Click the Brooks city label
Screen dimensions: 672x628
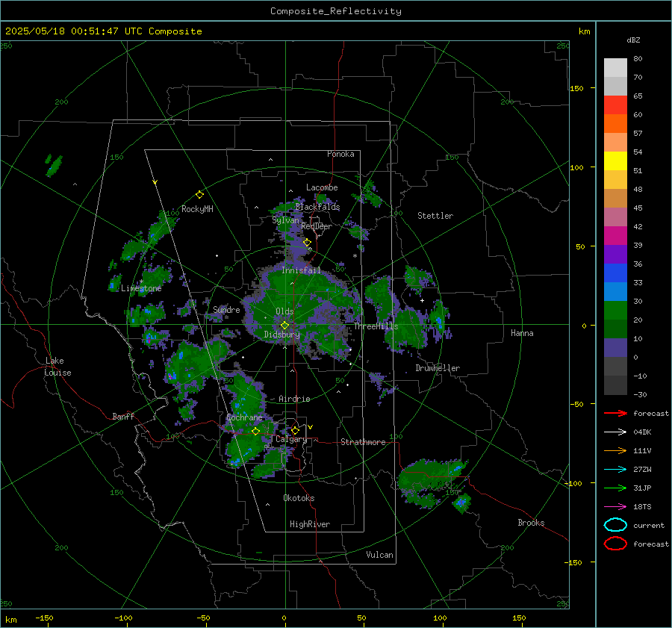point(531,523)
